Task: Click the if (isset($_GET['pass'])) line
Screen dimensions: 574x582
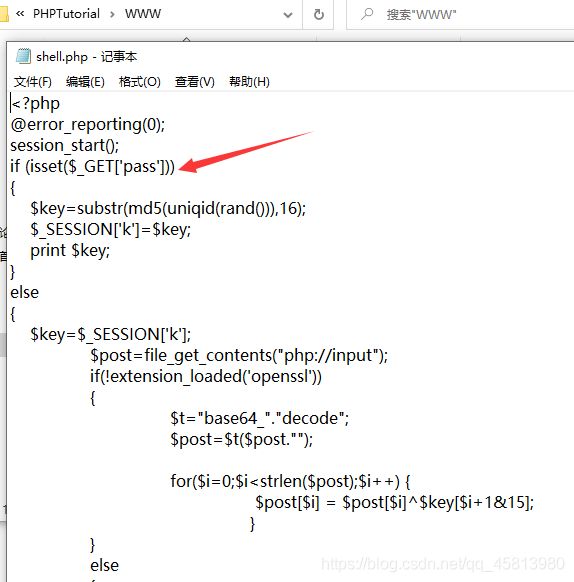Action: [92, 167]
